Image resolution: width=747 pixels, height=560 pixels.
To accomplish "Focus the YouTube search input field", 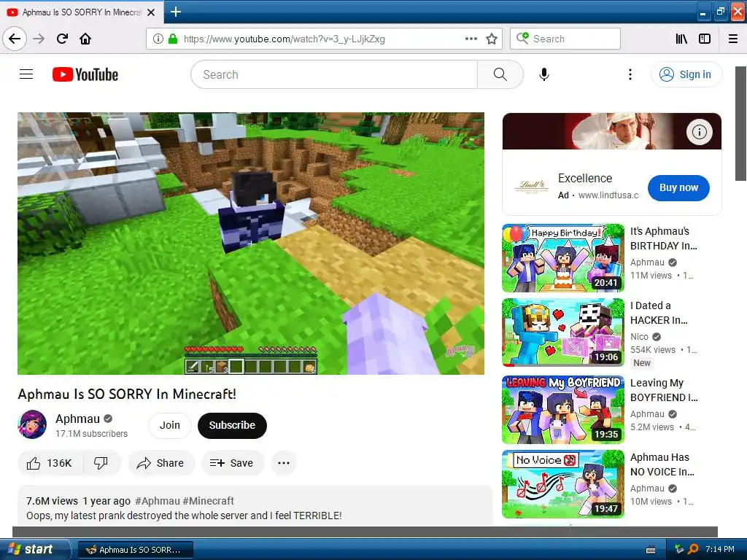I will [334, 74].
